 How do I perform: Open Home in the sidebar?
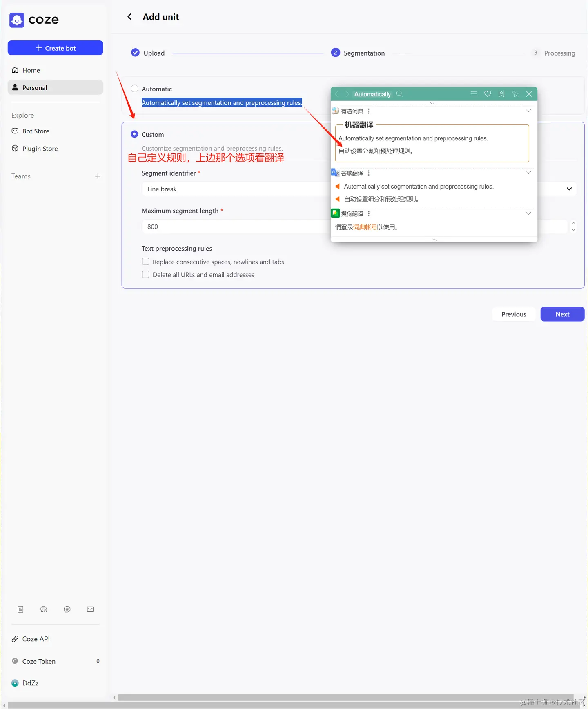click(x=56, y=70)
